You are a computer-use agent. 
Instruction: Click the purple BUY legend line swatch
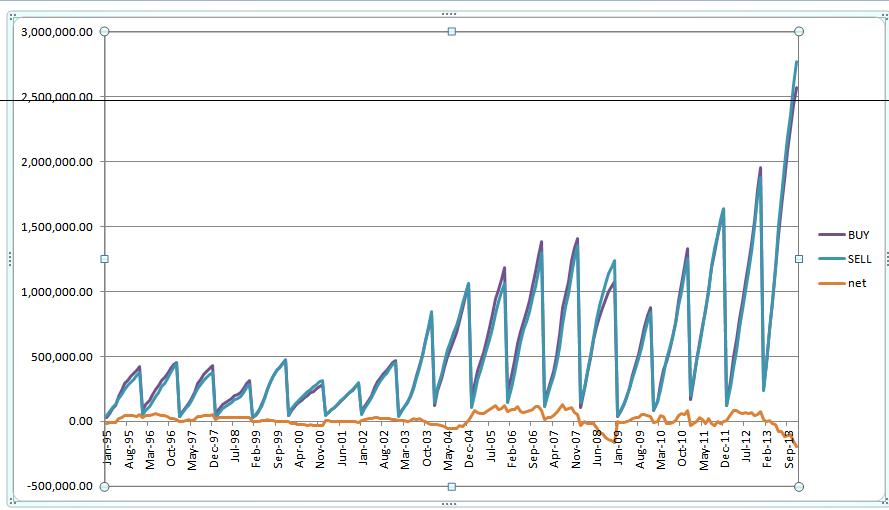(832, 235)
